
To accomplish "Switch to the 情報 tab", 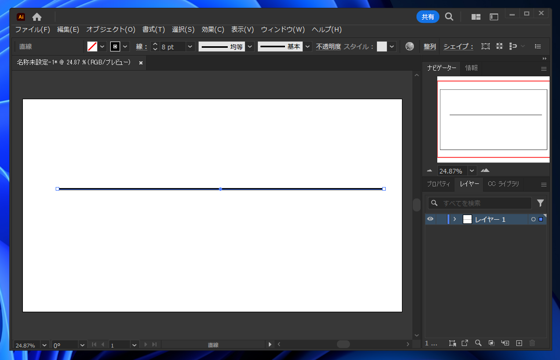I will tap(471, 68).
